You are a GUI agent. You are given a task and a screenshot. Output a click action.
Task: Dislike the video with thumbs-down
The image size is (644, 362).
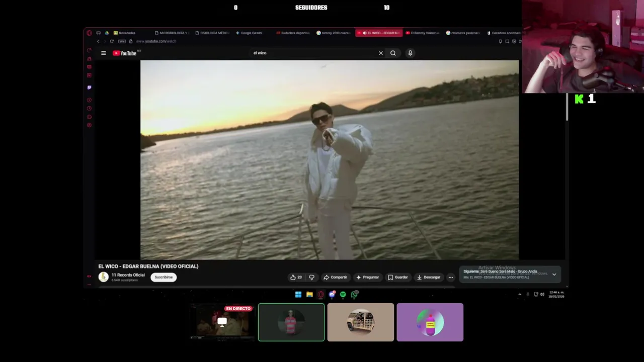311,277
